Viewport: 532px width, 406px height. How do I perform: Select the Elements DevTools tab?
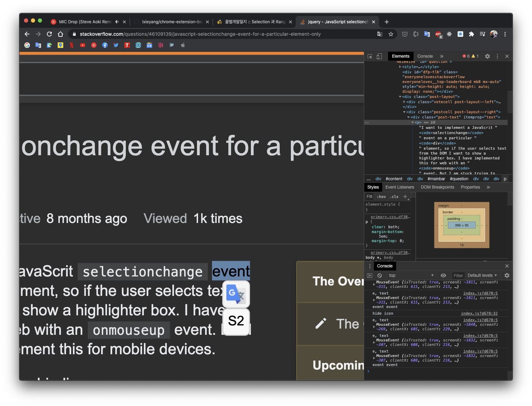coord(401,56)
